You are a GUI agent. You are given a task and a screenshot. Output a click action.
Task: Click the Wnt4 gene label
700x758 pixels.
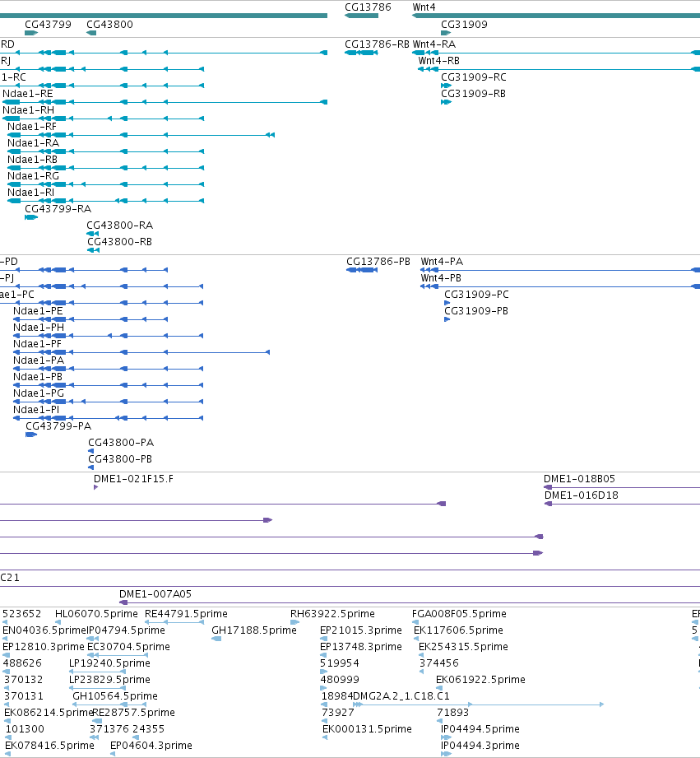pyautogui.click(x=424, y=7)
